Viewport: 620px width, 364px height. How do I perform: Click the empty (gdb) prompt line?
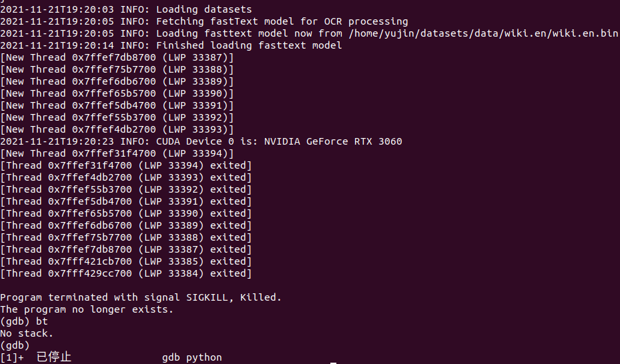click(15, 345)
